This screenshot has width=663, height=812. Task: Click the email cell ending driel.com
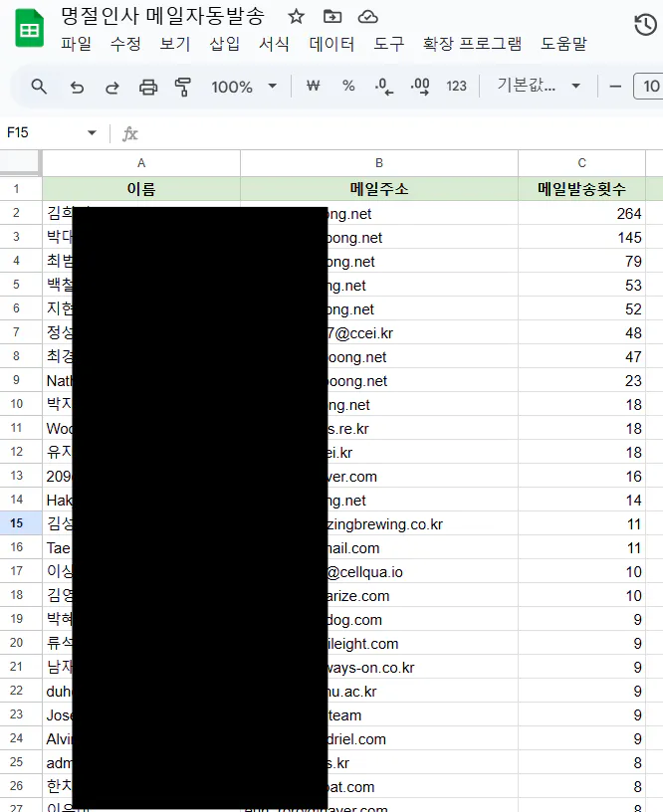pos(379,738)
